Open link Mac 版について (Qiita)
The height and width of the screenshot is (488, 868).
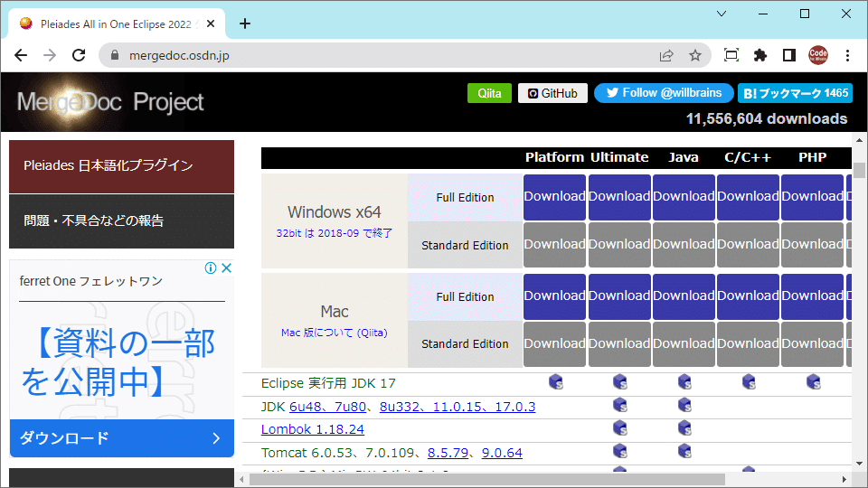(335, 333)
